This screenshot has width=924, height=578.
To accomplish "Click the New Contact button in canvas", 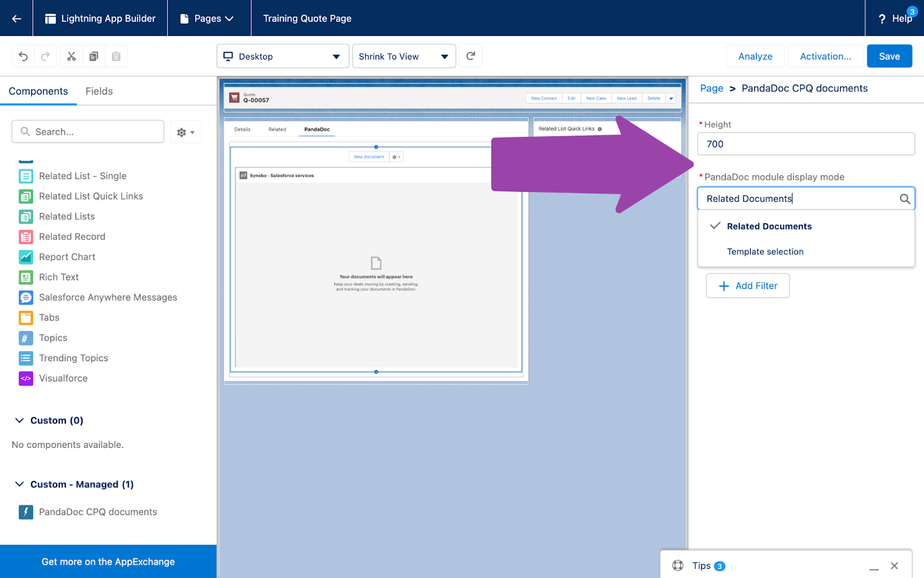I will point(544,98).
